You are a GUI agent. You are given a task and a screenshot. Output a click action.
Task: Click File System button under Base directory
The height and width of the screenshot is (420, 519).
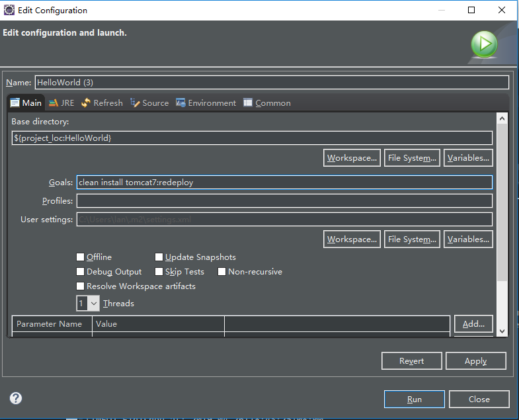pos(412,158)
